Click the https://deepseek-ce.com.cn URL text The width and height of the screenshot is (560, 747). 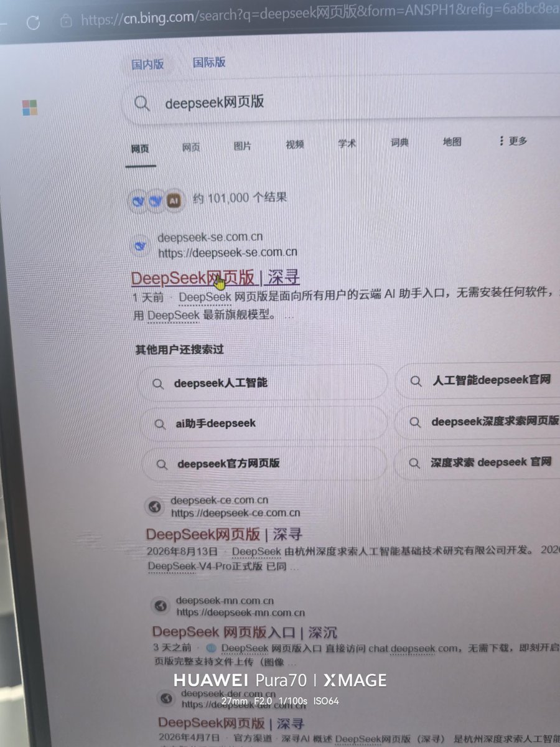236,513
